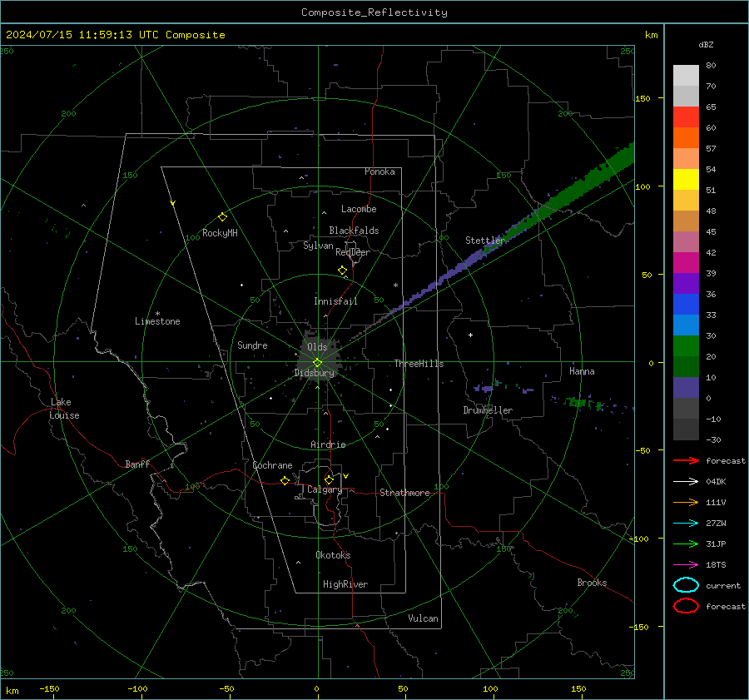Select the 51 dBZ yellow color swatch

coord(686,180)
